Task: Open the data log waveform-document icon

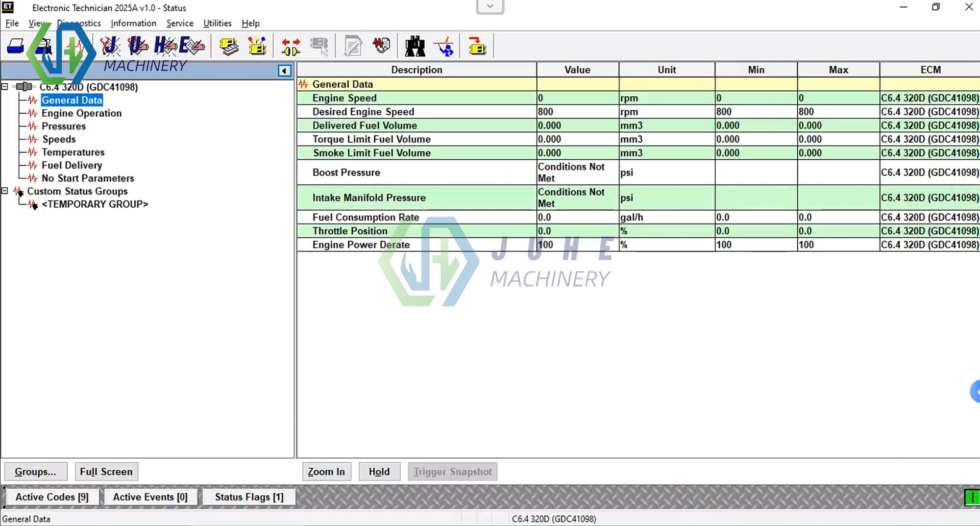Action: (x=381, y=46)
